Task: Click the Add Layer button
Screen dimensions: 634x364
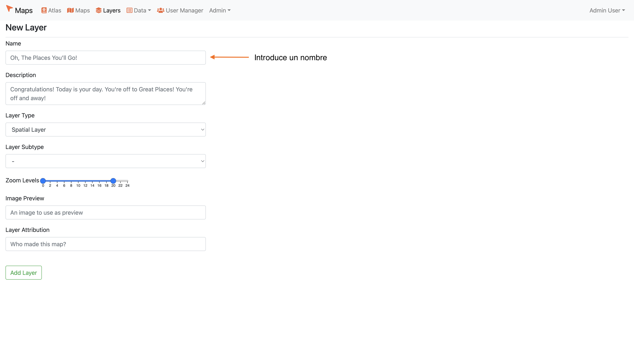Action: 23,272
